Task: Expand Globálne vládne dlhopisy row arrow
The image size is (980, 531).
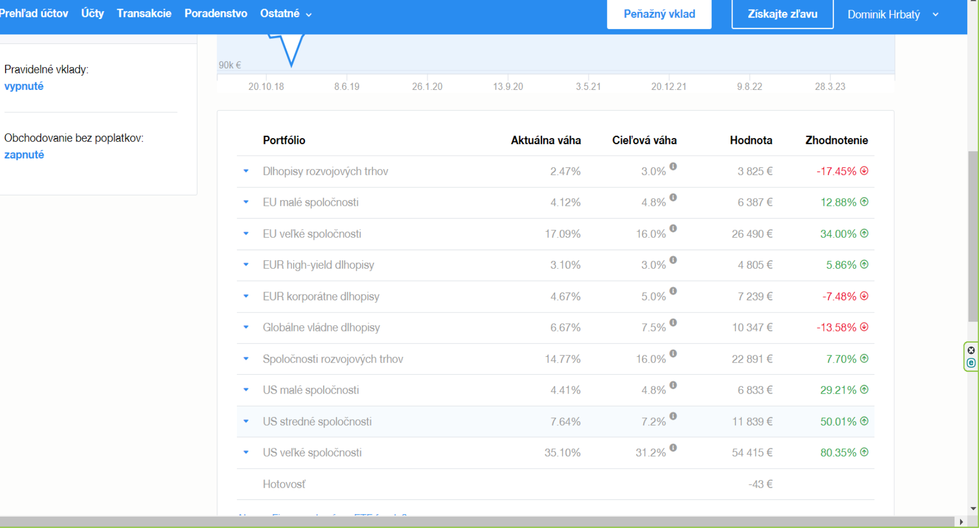Action: 246,327
